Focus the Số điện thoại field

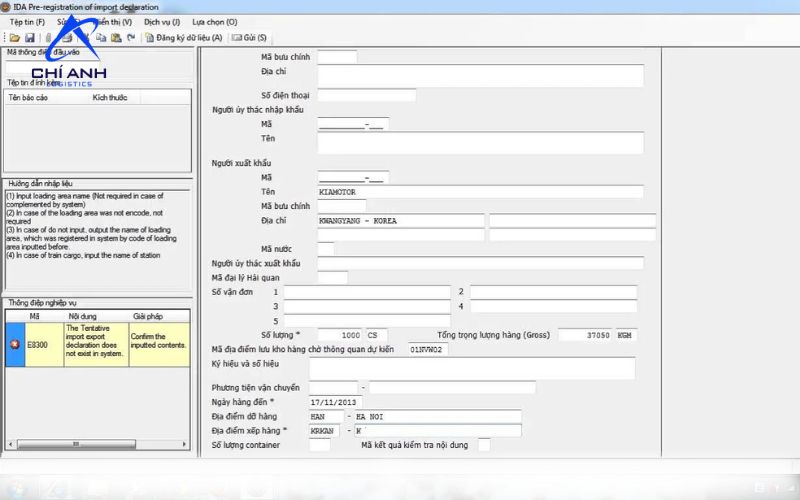tap(366, 95)
